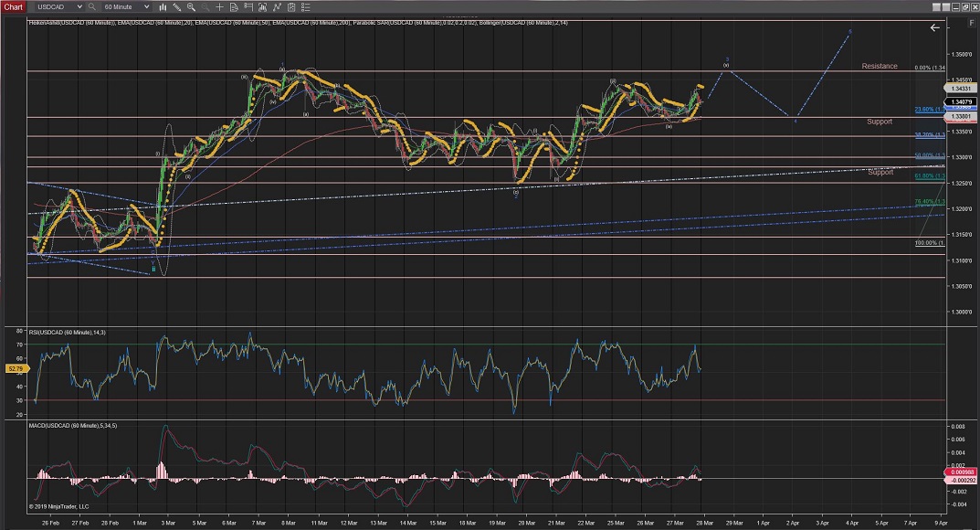Click the instrument search magnifier icon
980x530 pixels.
tap(91, 6)
